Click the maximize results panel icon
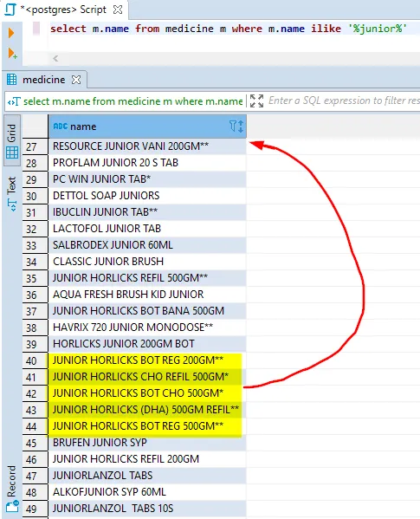This screenshot has width=420, height=519. click(x=256, y=101)
